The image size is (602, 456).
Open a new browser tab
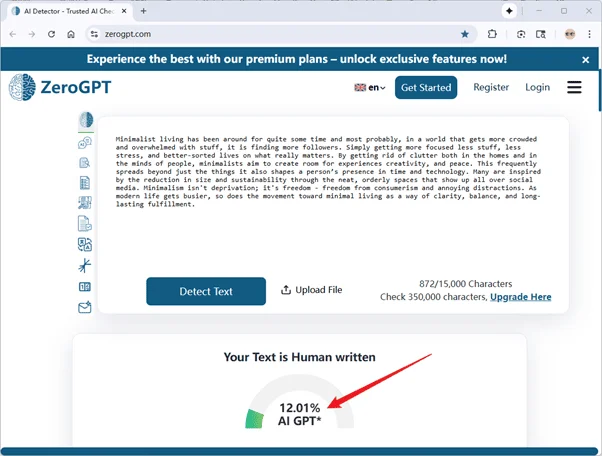point(144,11)
